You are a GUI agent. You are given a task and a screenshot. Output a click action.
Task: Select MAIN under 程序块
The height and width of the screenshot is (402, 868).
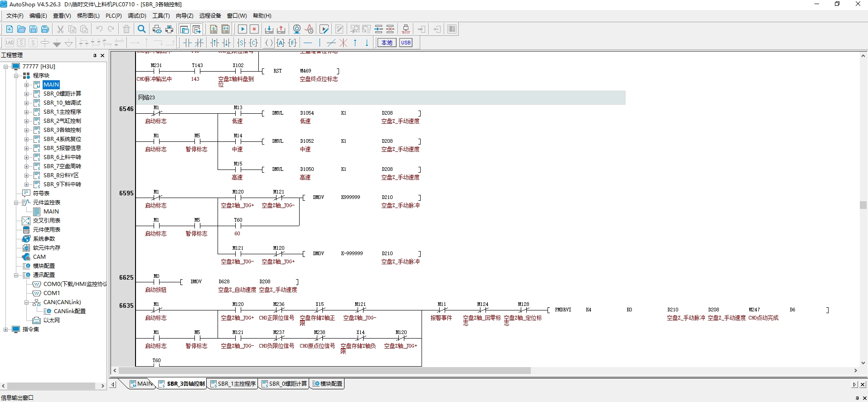point(51,85)
